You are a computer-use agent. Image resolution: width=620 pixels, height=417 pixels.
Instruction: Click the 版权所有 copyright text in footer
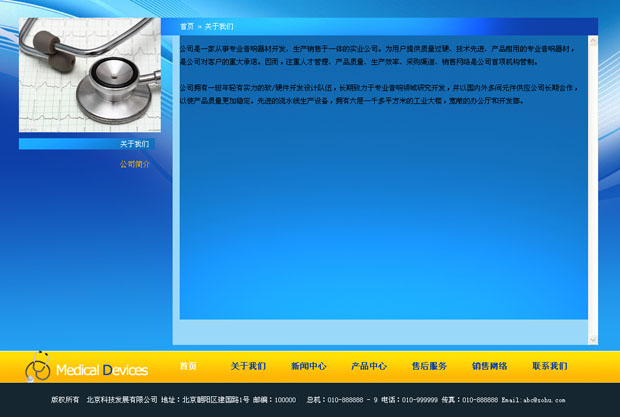[x=65, y=400]
